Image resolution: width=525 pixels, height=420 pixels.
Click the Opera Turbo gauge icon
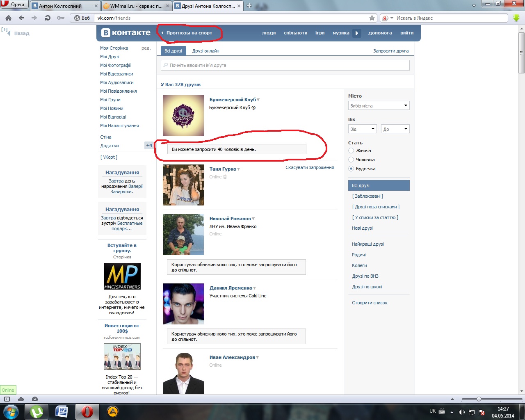pos(35,399)
